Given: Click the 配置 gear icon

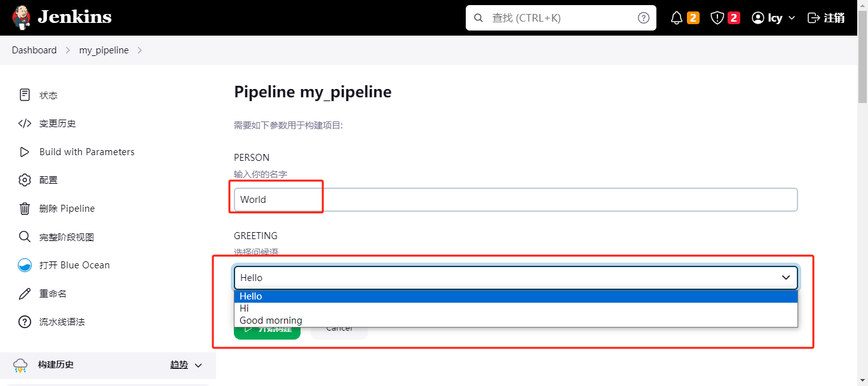Looking at the screenshot, I should [x=25, y=180].
